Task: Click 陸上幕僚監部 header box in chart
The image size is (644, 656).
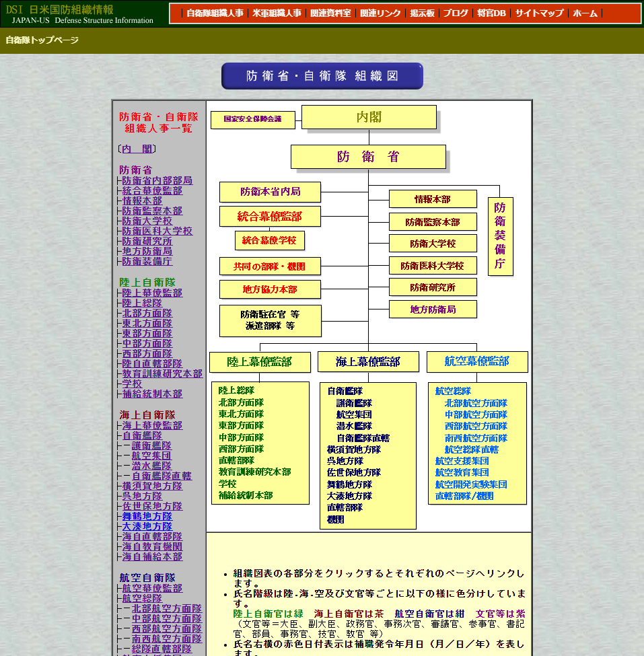Action: click(x=260, y=362)
